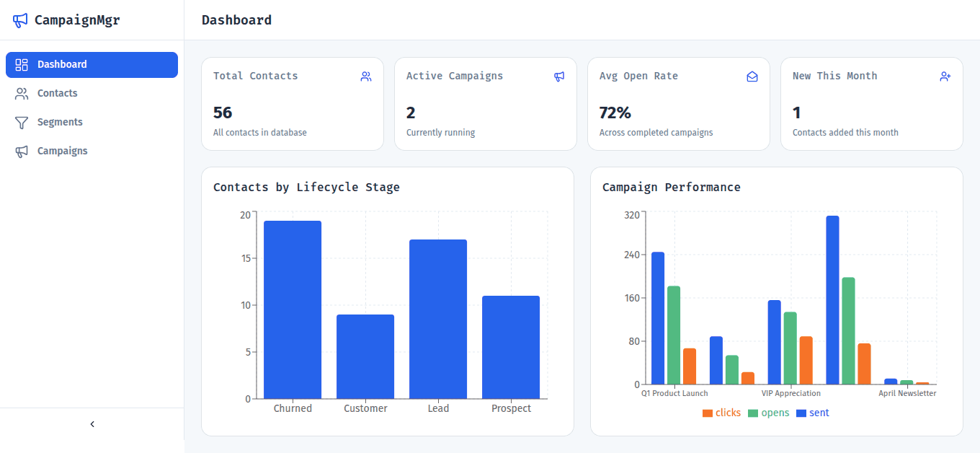Click the Total Contacts count of 56
This screenshot has width=980, height=453.
223,113
